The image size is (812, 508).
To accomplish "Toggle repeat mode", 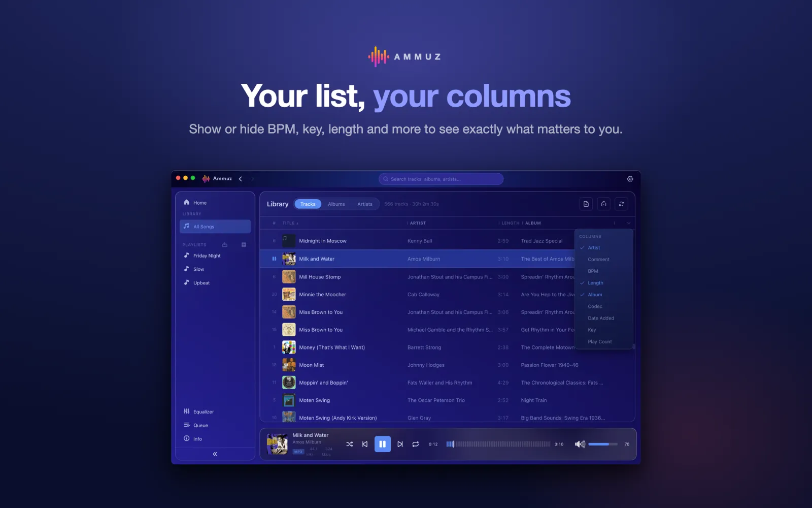I will tap(416, 444).
